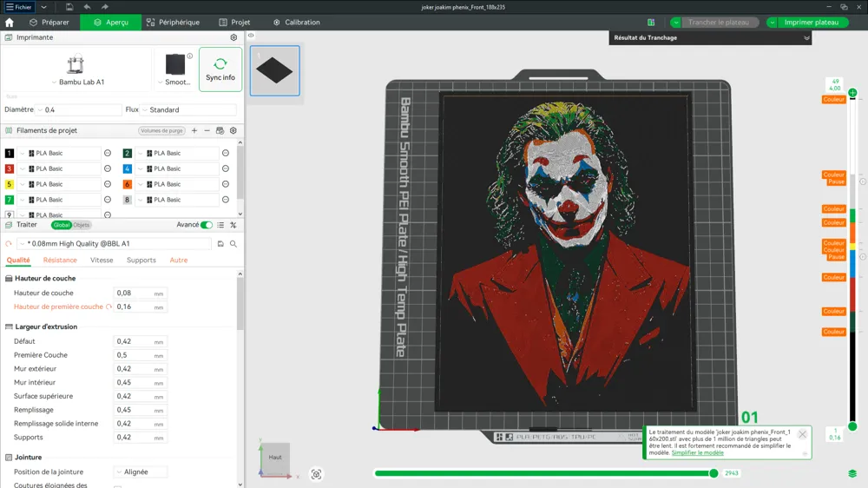Select plate 1 thumbnail
The width and height of the screenshot is (868, 488).
(274, 71)
